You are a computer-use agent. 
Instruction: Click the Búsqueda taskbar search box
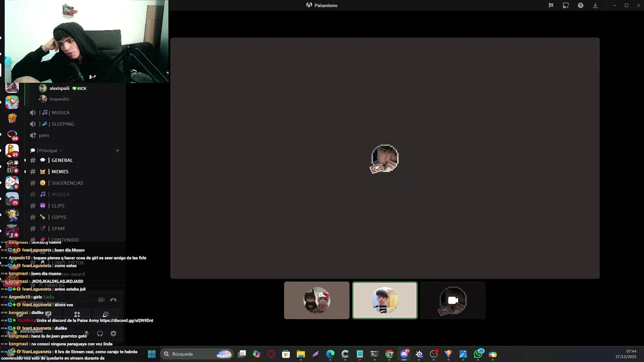pos(198,354)
